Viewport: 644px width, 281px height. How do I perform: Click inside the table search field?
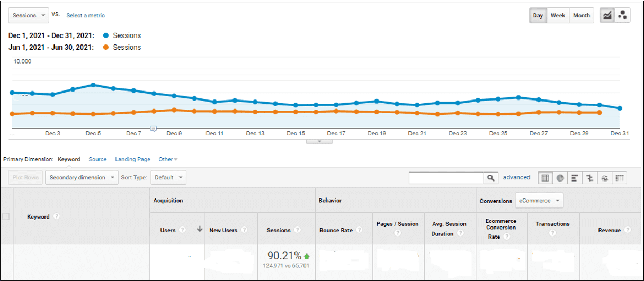click(446, 178)
